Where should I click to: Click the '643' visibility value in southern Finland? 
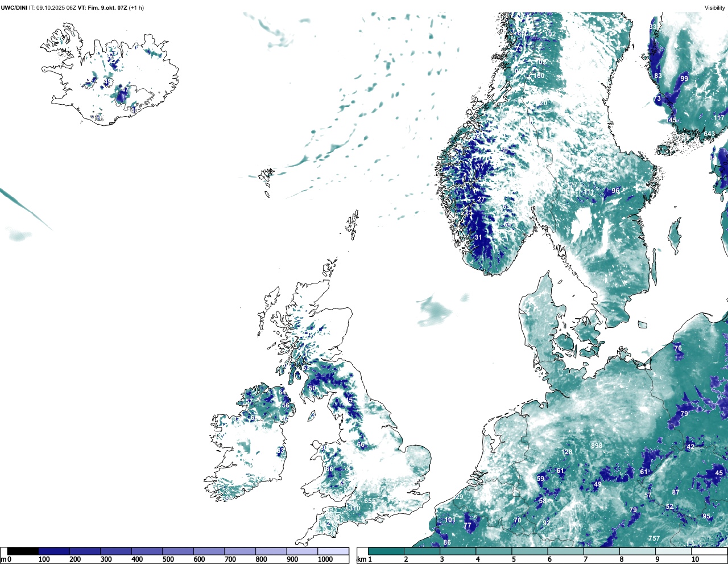[709, 134]
